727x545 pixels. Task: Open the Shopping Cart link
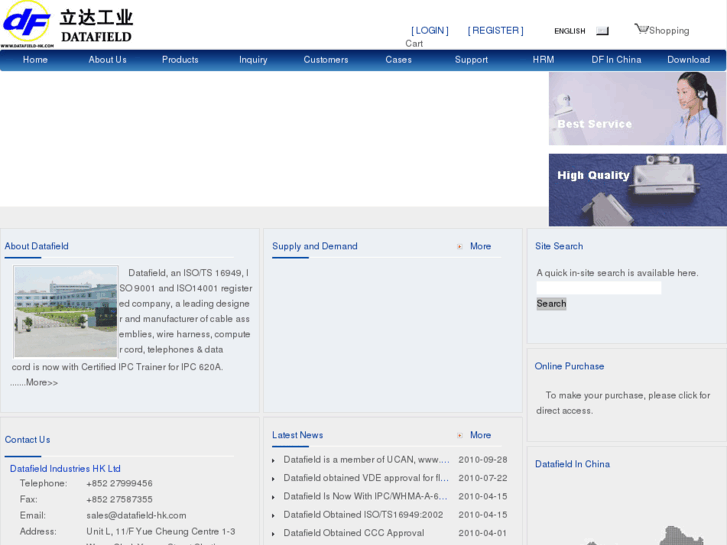669,31
